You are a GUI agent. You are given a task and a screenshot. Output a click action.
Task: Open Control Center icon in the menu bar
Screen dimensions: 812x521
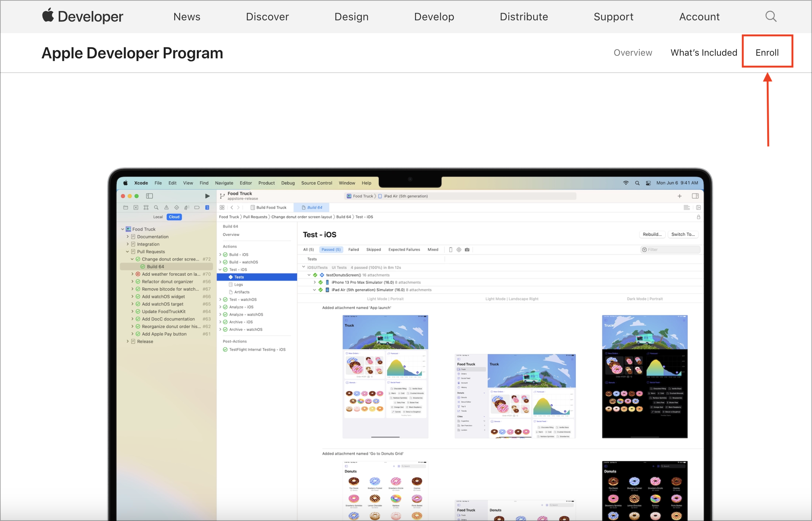coord(648,183)
